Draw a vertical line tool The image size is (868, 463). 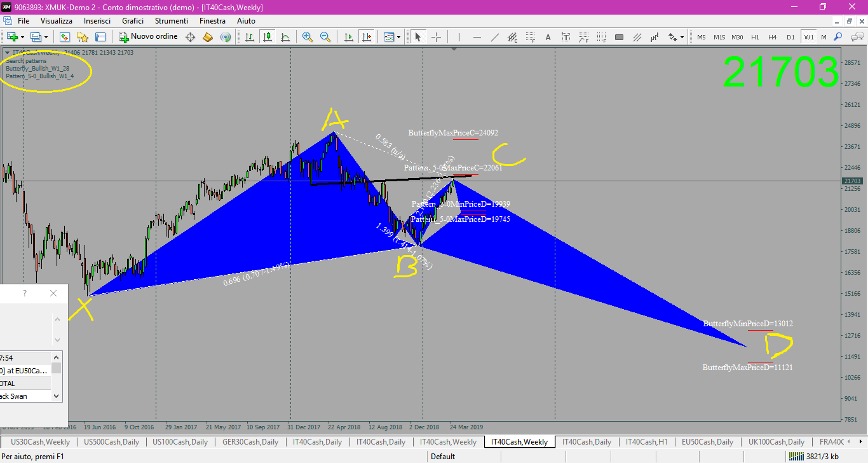(459, 37)
